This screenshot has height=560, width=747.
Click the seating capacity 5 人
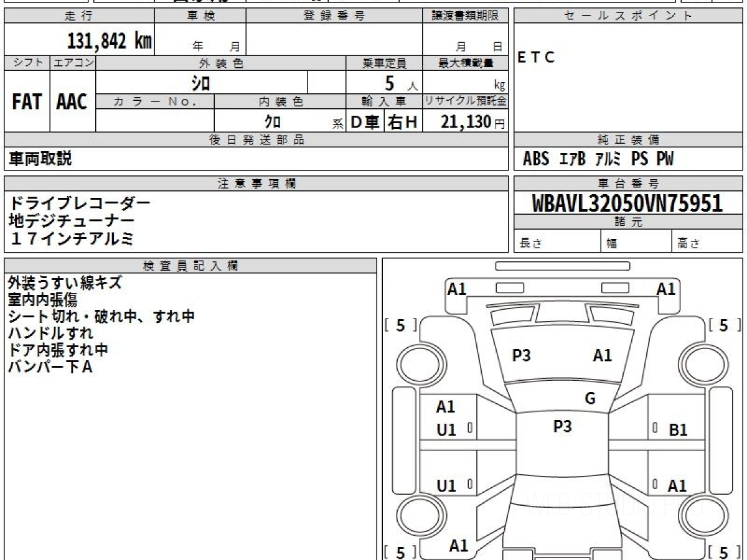tap(400, 83)
